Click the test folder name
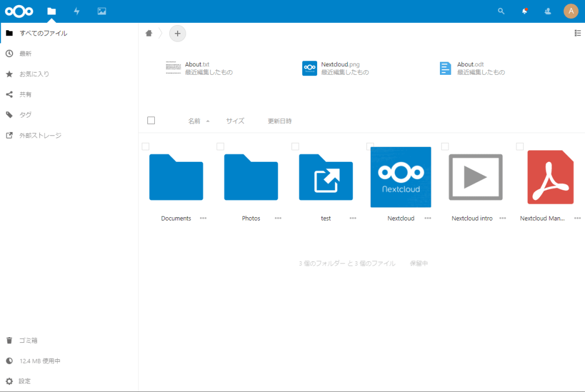 [326, 218]
